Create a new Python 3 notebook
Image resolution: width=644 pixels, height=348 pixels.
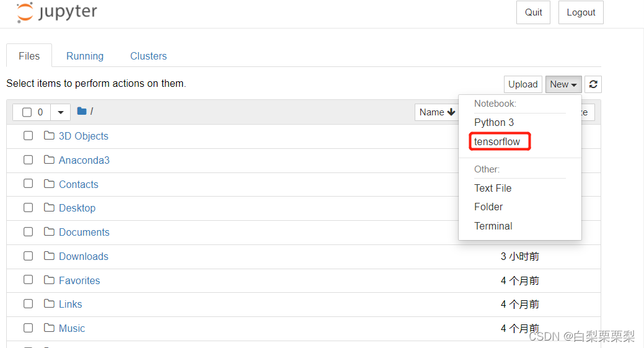(x=493, y=122)
